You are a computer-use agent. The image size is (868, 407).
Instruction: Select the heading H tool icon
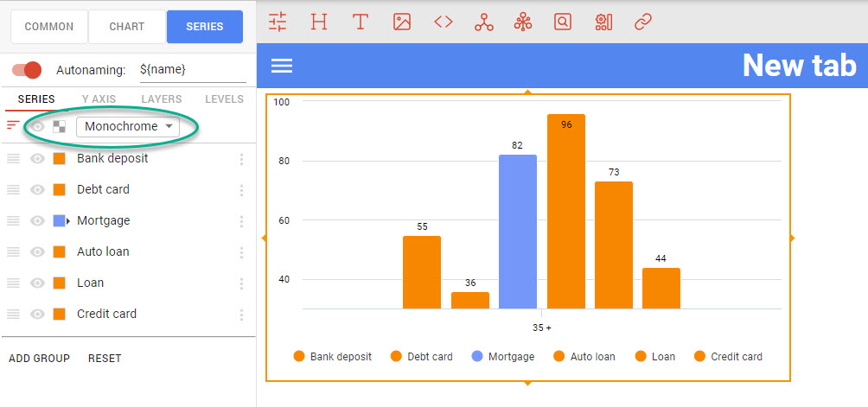(319, 22)
